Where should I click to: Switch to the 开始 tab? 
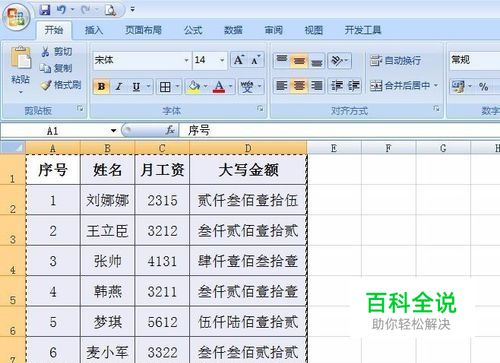(x=54, y=30)
